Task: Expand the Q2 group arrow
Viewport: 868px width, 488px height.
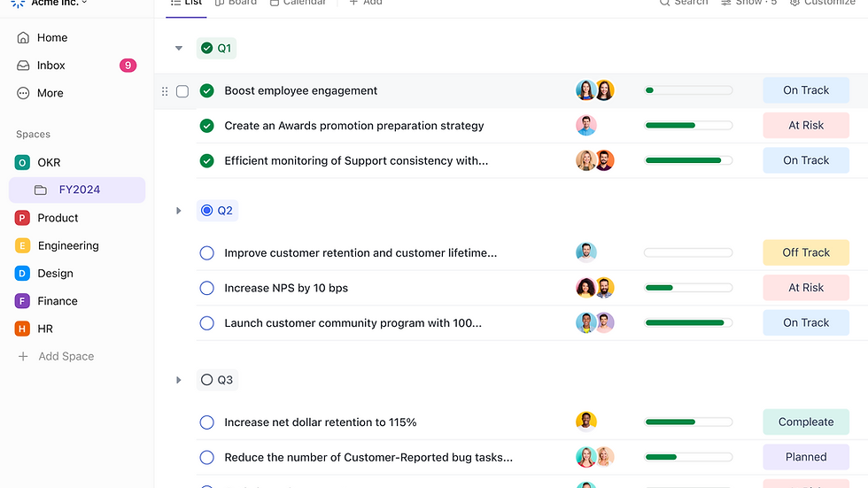Action: point(179,211)
